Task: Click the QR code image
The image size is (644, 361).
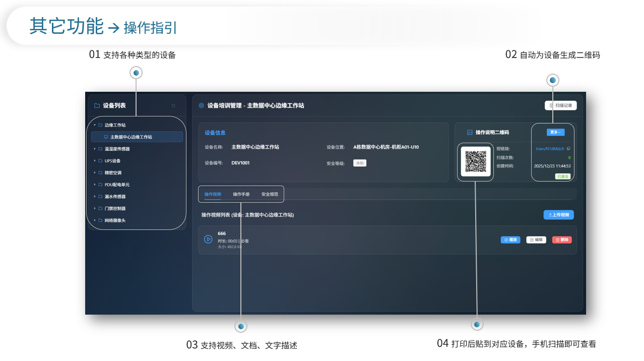Action: point(476,161)
